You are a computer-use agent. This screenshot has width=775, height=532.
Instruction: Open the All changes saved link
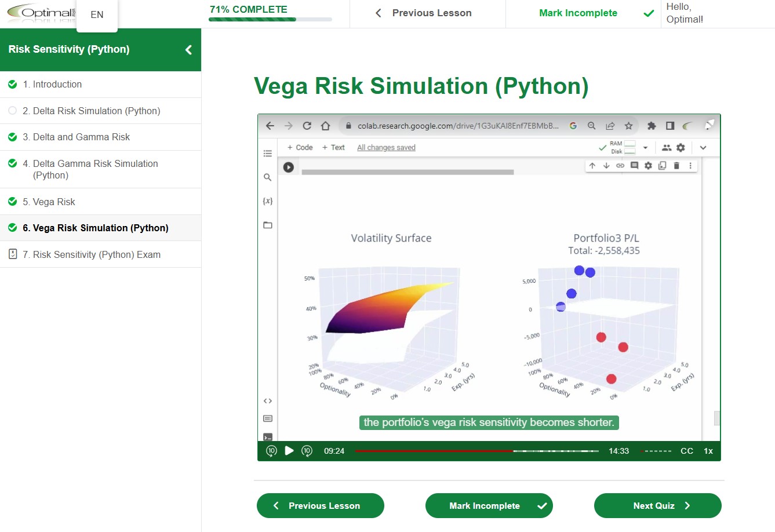coord(386,147)
